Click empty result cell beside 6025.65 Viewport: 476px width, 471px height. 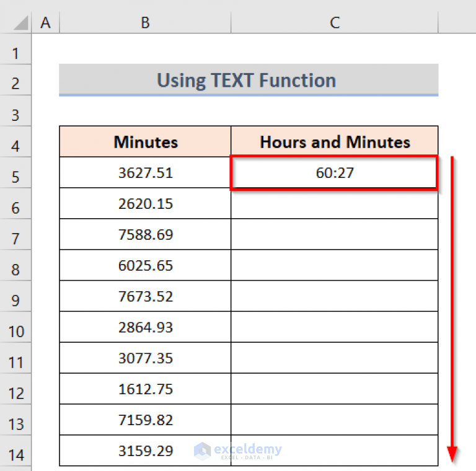[335, 265]
